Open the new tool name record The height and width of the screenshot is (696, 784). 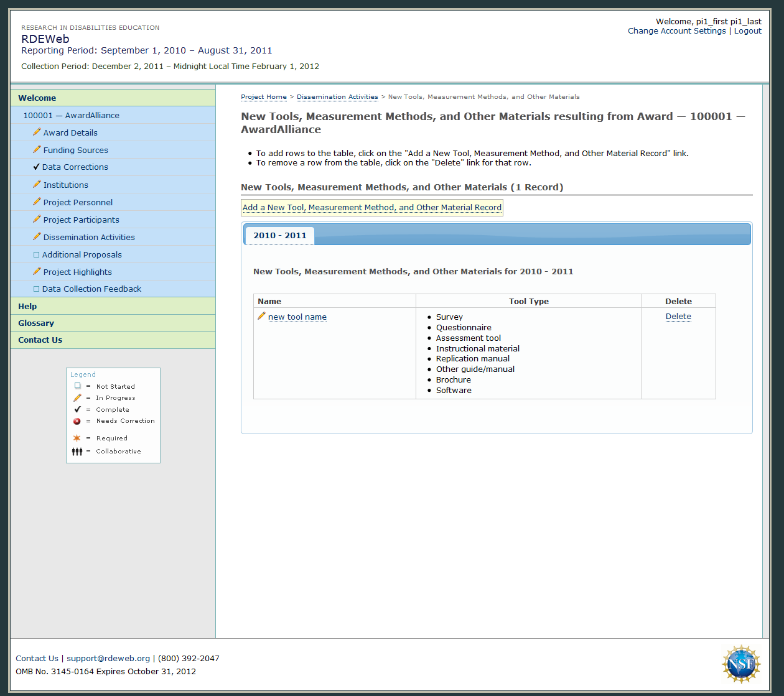pos(297,317)
